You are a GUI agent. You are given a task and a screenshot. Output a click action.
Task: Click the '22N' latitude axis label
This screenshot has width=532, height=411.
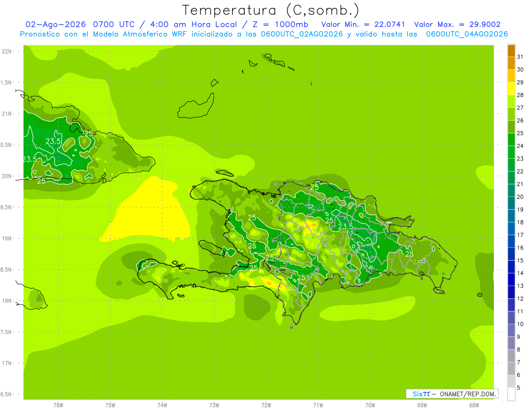click(x=6, y=51)
